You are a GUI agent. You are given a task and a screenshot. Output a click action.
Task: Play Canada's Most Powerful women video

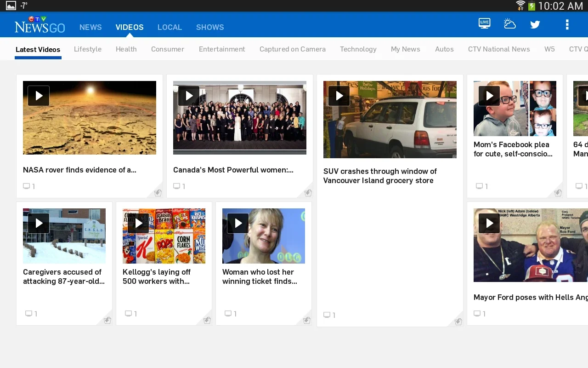pos(189,96)
